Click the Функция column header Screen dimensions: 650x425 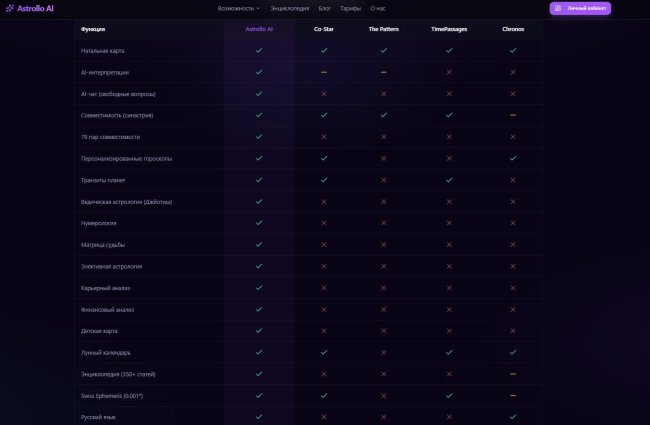pos(93,29)
